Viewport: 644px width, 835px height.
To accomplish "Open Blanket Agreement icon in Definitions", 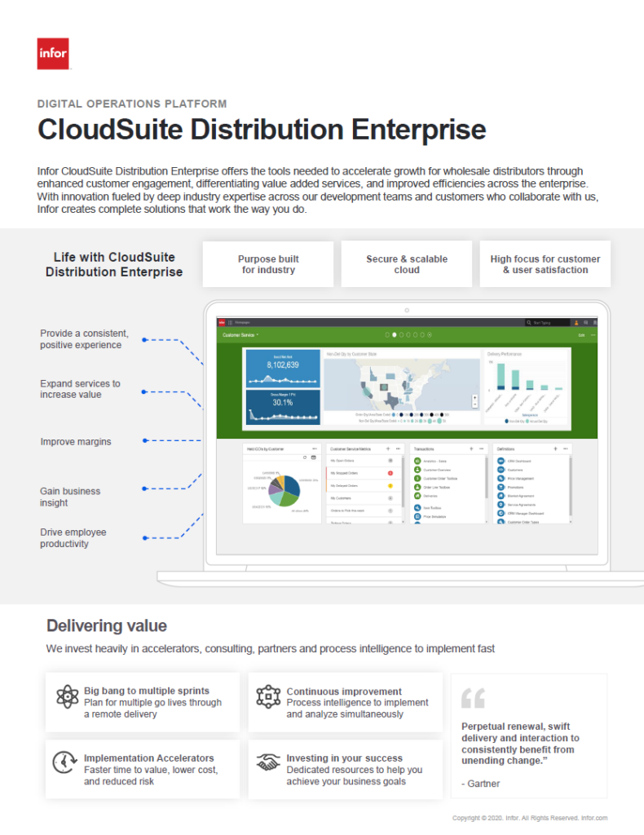I will [501, 496].
